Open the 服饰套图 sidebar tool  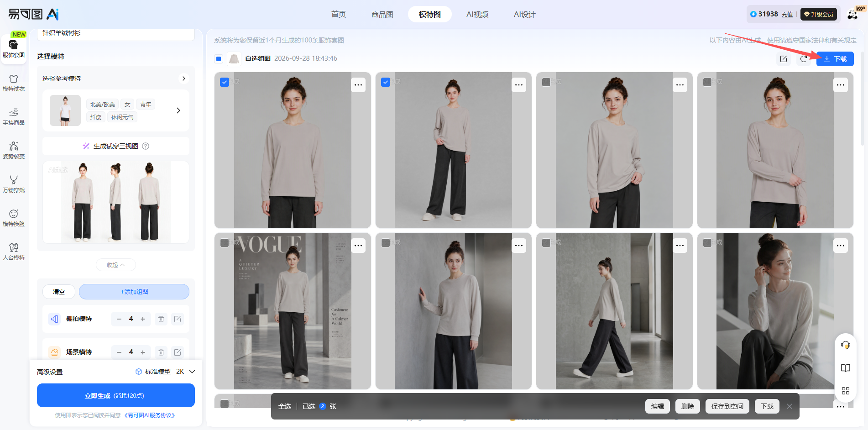pyautogui.click(x=14, y=48)
